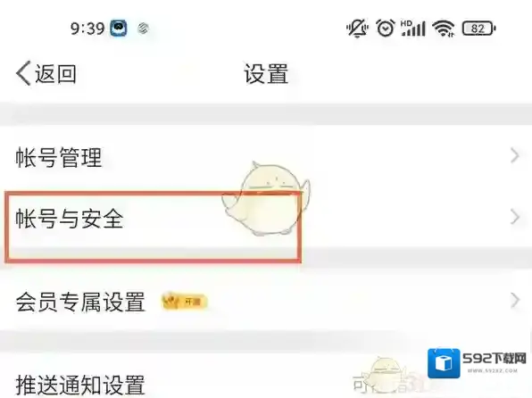Expand 帐号与安全 with its chevron
The height and width of the screenshot is (398, 532).
point(514,217)
